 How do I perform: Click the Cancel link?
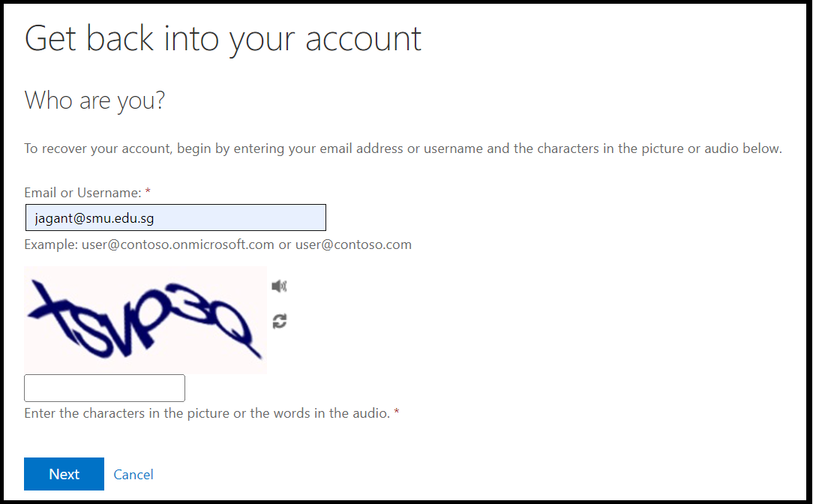(133, 474)
